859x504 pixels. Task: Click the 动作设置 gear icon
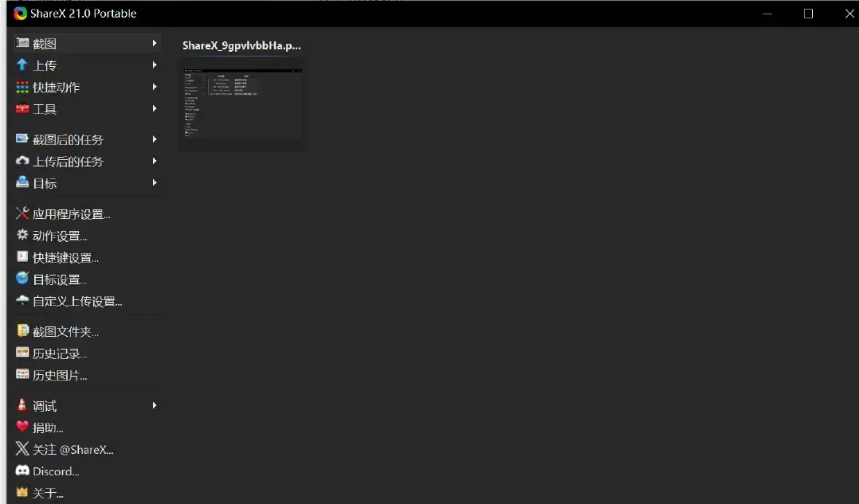22,235
